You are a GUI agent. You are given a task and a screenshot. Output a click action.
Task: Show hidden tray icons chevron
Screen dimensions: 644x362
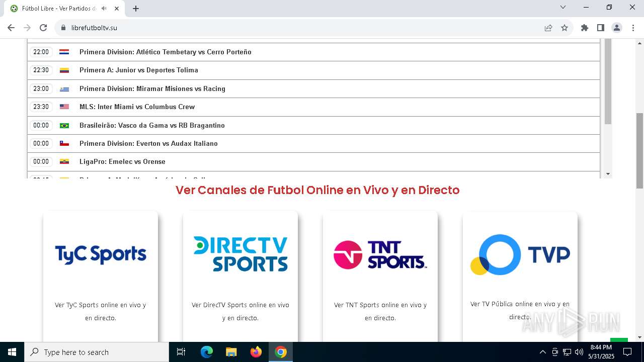(x=542, y=352)
